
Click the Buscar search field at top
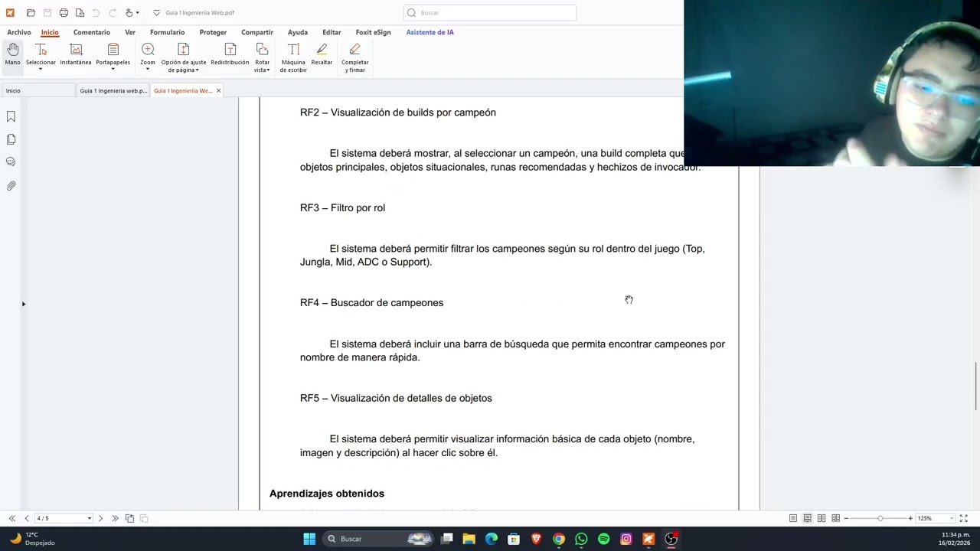490,12
